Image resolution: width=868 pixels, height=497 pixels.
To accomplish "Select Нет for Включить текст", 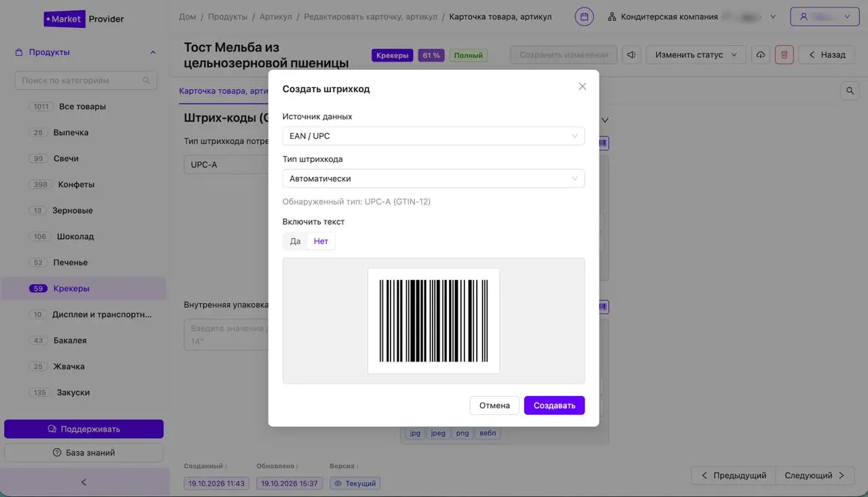I will point(321,241).
